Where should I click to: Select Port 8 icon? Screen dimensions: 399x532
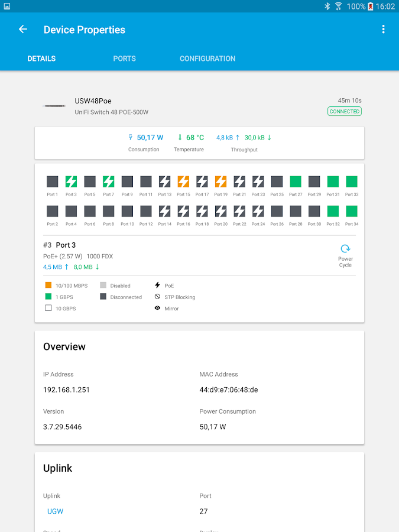pos(109,211)
